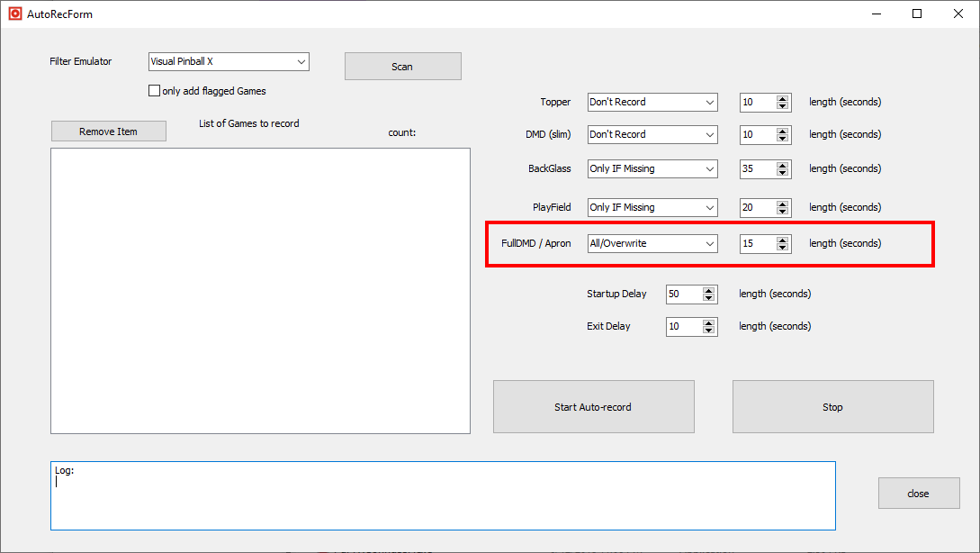Decrease BackGlass length with down arrow
The height and width of the screenshot is (553, 980).
click(783, 173)
